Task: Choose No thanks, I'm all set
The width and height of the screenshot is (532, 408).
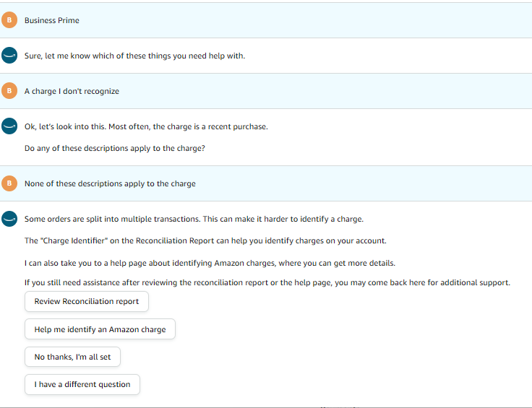Action: click(72, 357)
